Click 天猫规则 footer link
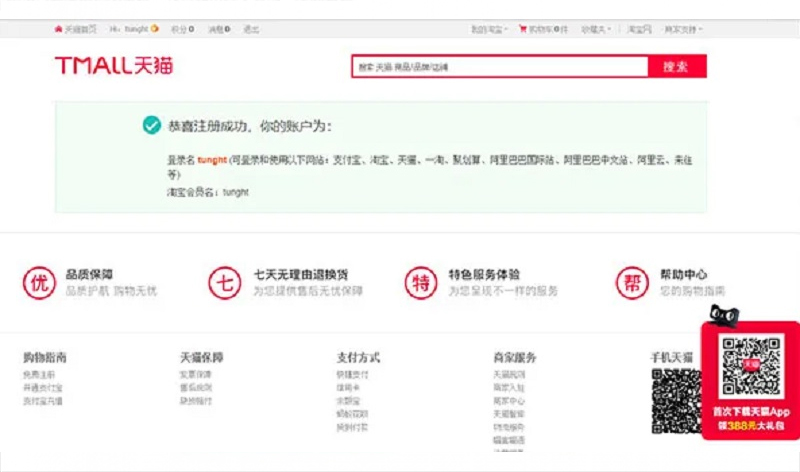The width and height of the screenshot is (800, 472). [509, 375]
